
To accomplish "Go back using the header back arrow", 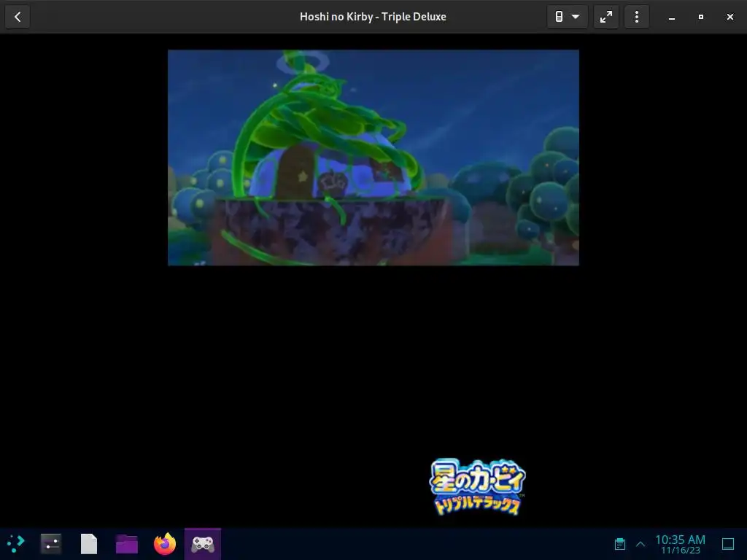I will click(x=18, y=17).
